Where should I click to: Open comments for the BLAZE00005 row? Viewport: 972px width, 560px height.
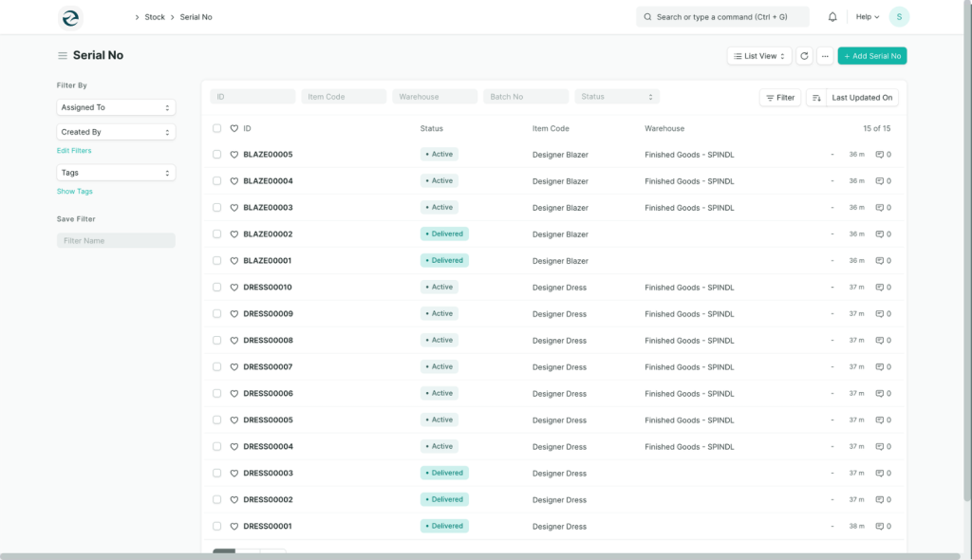pyautogui.click(x=883, y=154)
